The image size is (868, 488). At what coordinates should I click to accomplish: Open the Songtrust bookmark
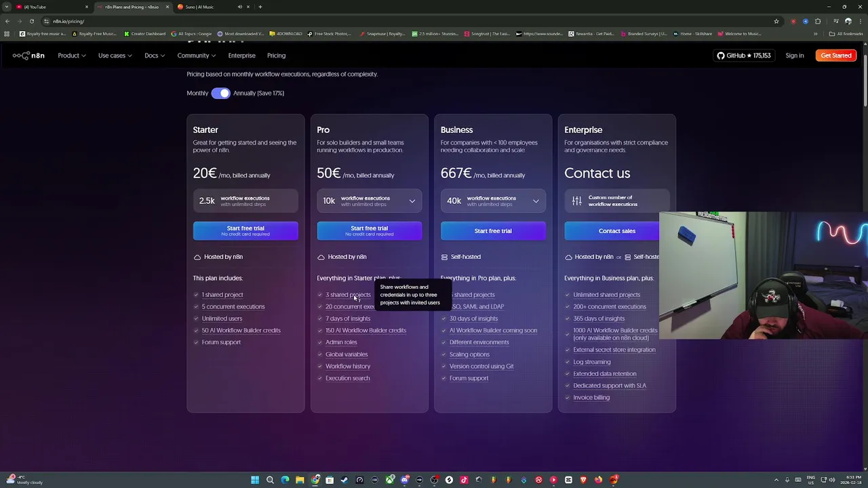(x=487, y=34)
